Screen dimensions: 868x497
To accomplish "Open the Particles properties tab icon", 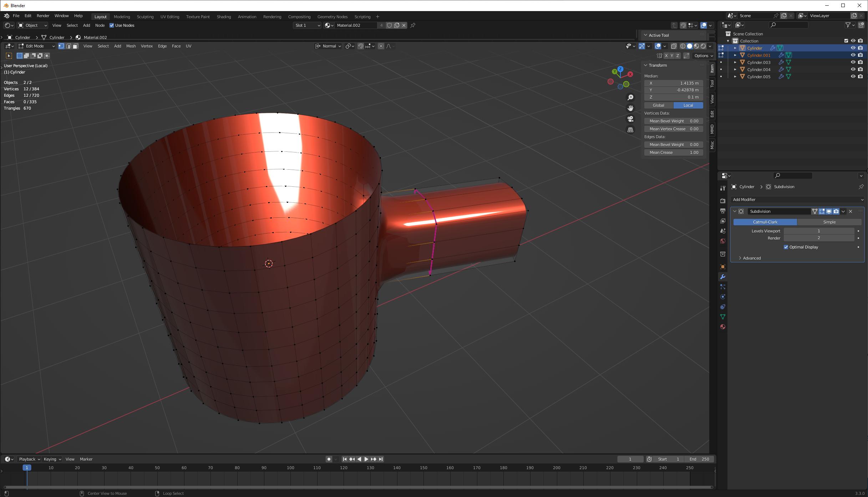I will [722, 287].
